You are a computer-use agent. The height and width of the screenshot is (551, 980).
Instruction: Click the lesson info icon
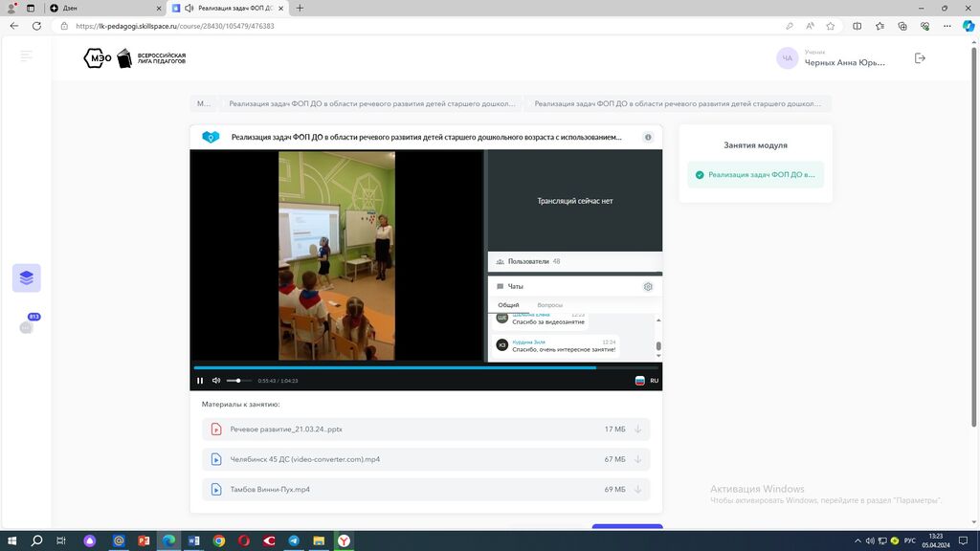click(648, 138)
